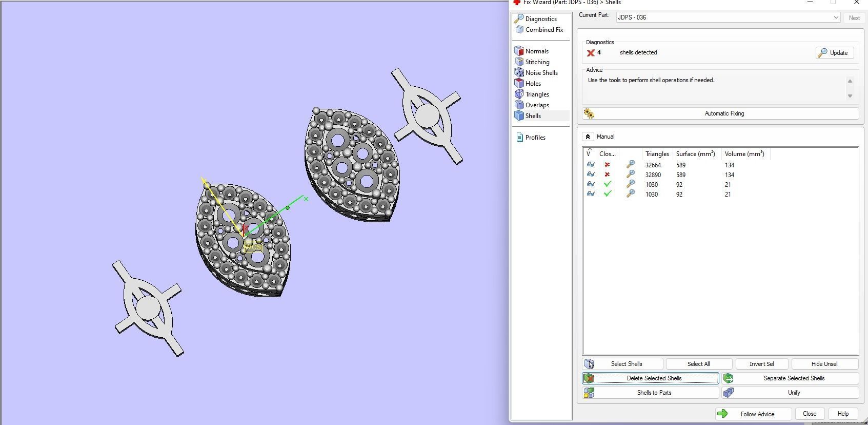
Task: Select the Shells page in sidebar
Action: [528, 116]
